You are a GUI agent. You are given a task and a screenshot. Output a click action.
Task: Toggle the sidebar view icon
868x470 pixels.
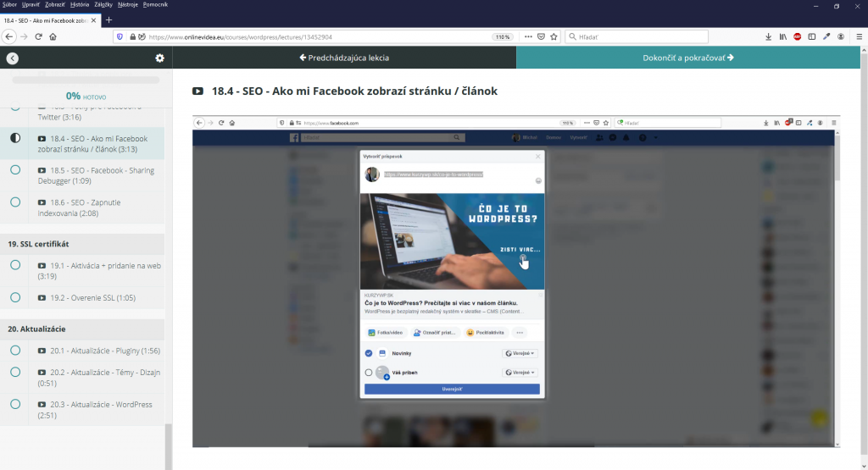pos(811,37)
